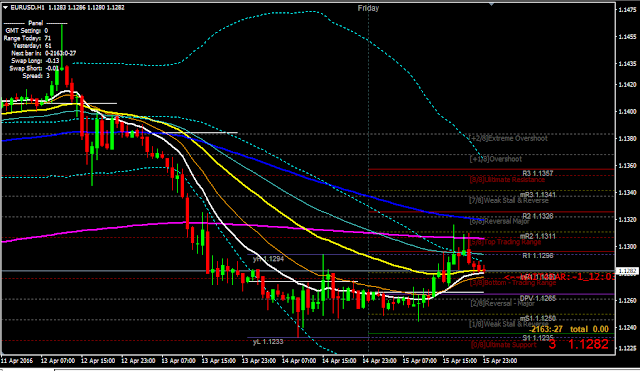
Task: Click '12 Apr 07:00' on the time axis
Action: pos(58,361)
